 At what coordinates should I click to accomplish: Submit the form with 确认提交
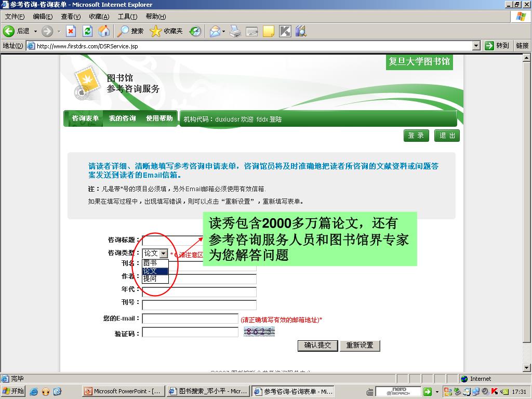317,345
